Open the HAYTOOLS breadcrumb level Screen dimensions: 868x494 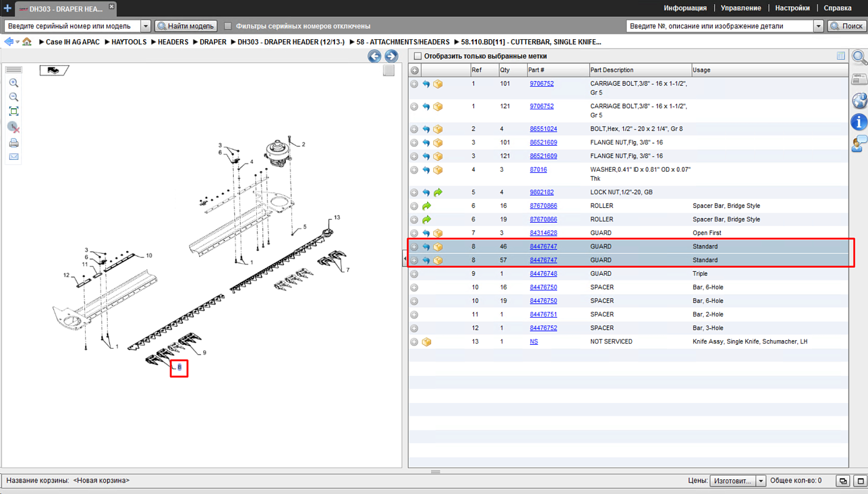coord(129,42)
